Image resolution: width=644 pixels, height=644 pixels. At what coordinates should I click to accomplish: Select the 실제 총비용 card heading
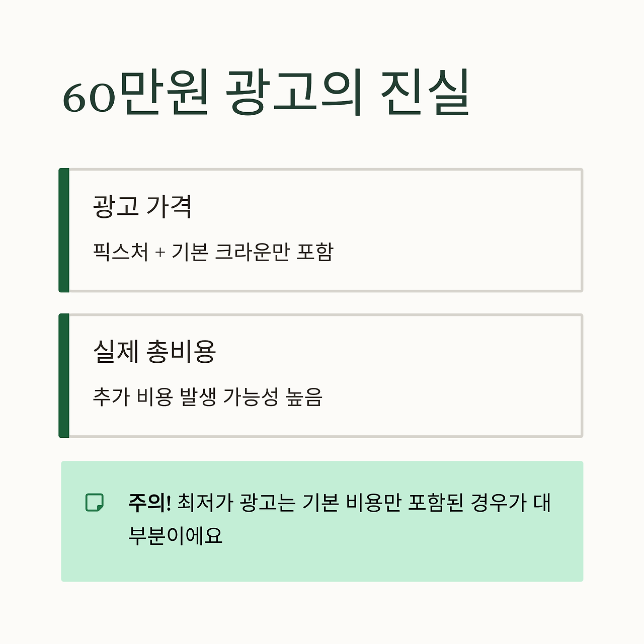[x=154, y=352]
